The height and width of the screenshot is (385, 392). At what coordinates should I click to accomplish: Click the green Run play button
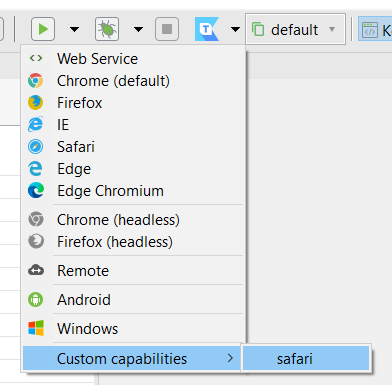click(x=43, y=29)
